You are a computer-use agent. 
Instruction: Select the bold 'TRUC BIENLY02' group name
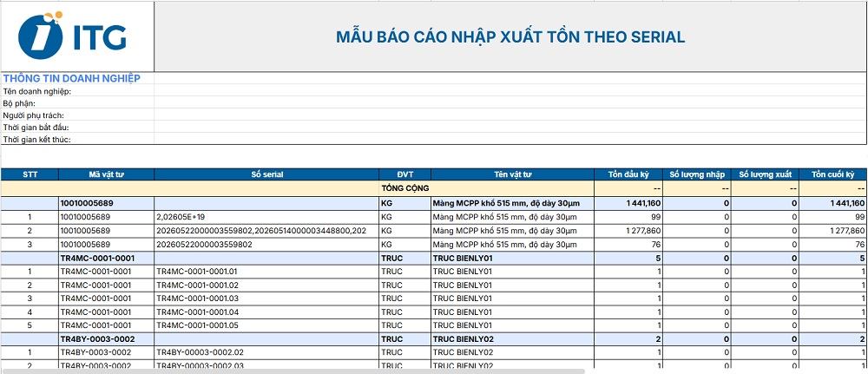point(512,338)
